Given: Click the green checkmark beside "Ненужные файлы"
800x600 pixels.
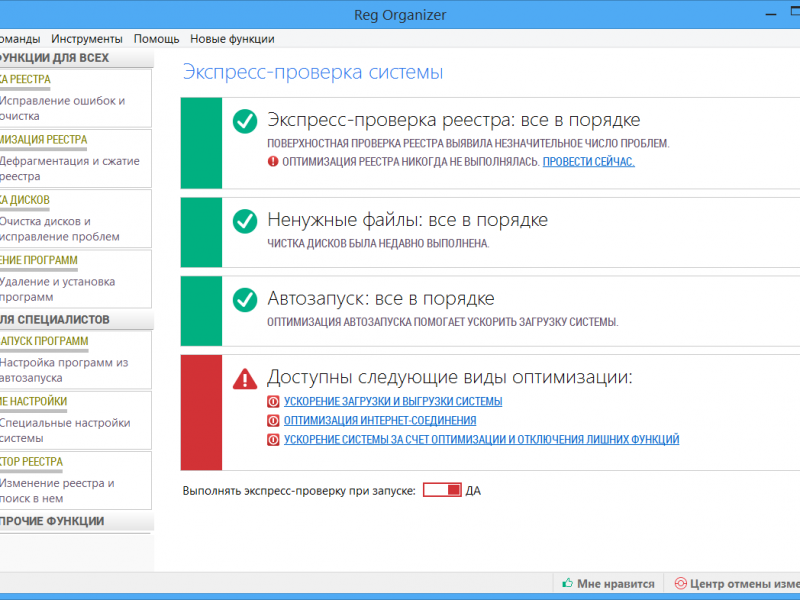Looking at the screenshot, I should (x=245, y=221).
